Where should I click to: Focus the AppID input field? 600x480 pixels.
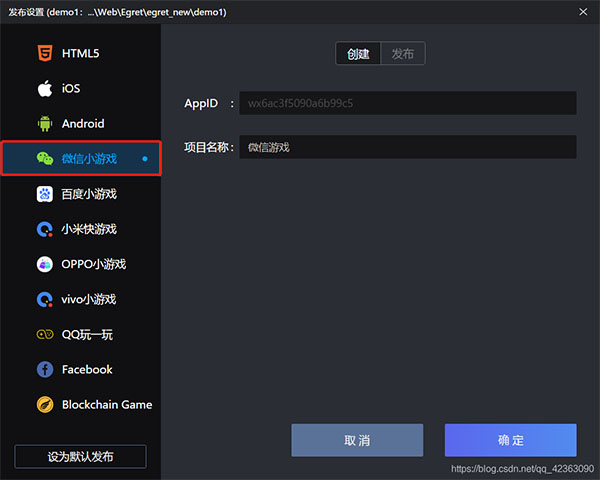tap(408, 103)
